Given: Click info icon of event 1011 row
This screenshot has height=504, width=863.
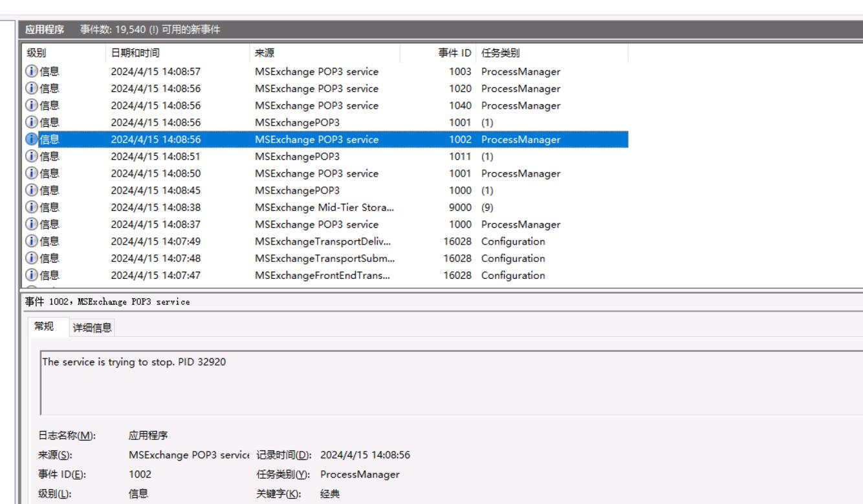Looking at the screenshot, I should 31,157.
